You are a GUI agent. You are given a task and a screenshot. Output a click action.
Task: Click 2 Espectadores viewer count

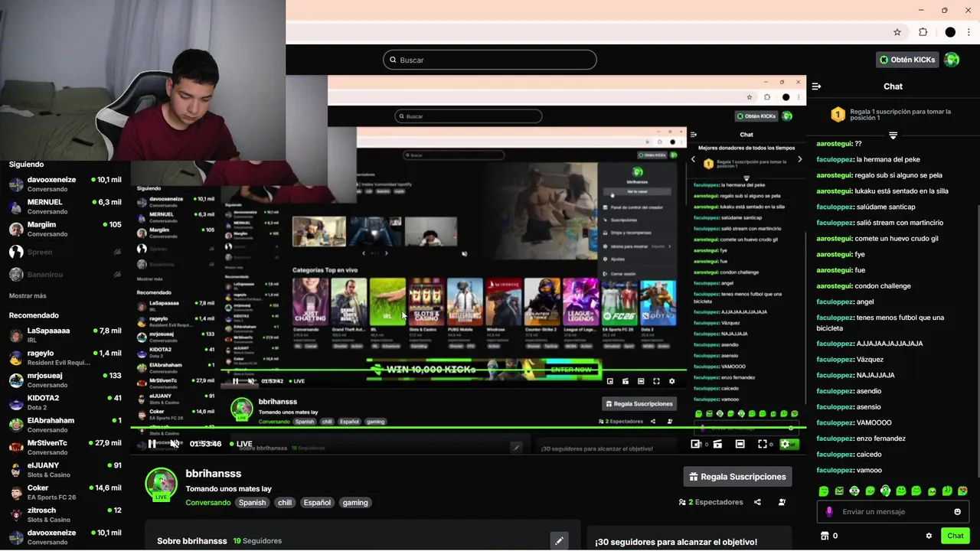(710, 502)
